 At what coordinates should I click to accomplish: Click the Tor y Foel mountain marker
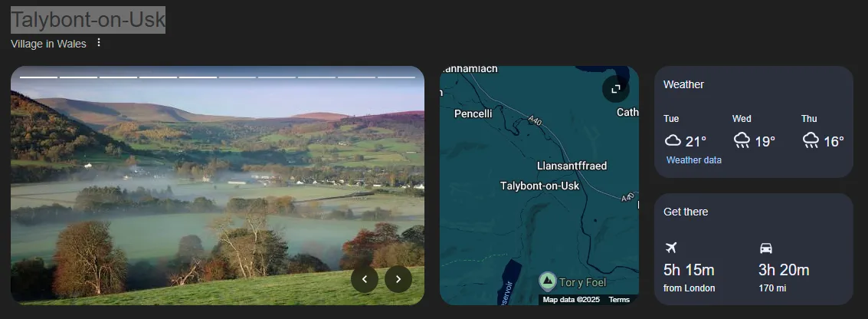[547, 281]
